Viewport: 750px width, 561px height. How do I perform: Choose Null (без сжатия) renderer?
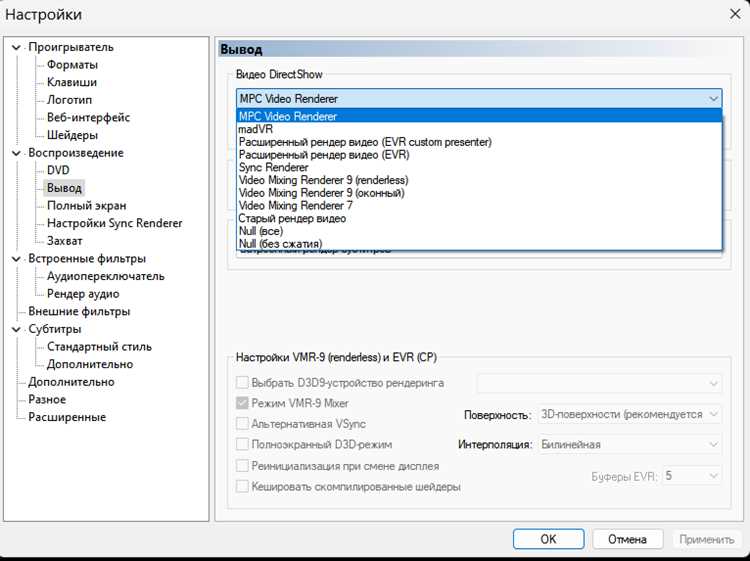pos(479,244)
